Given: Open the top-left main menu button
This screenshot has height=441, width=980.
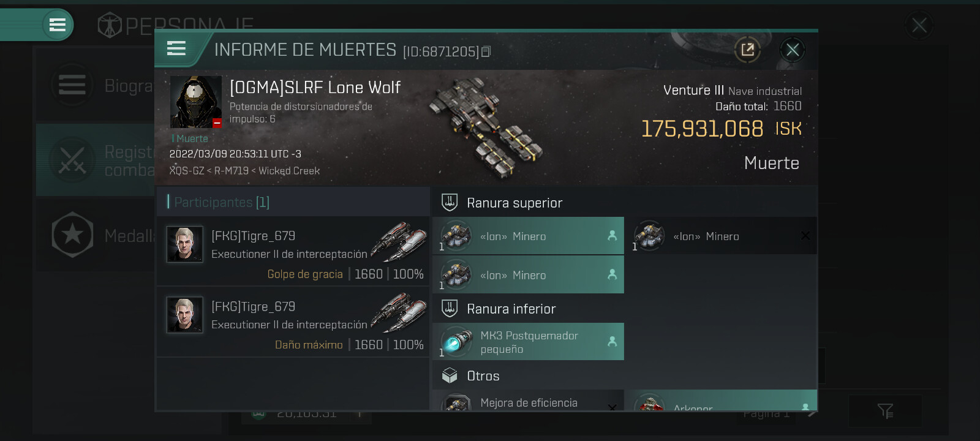Looking at the screenshot, I should (x=58, y=25).
